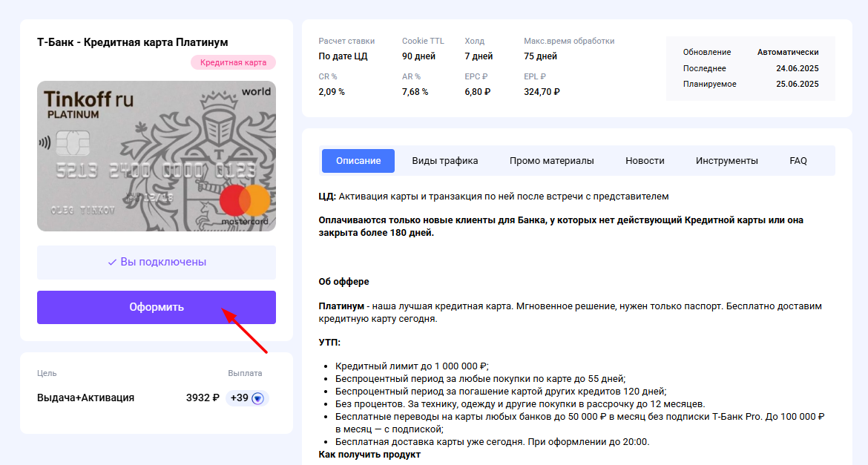The width and height of the screenshot is (868, 465).
Task: Switch to the Виды трафика tab
Action: click(x=445, y=160)
